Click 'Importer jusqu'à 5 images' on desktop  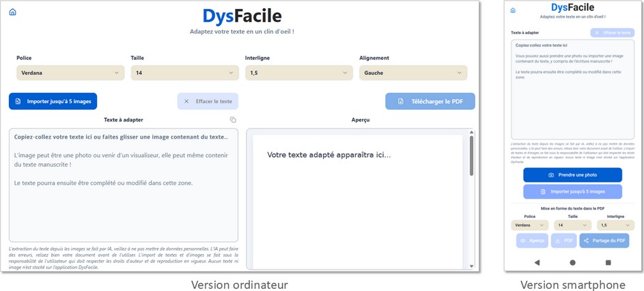pos(53,101)
